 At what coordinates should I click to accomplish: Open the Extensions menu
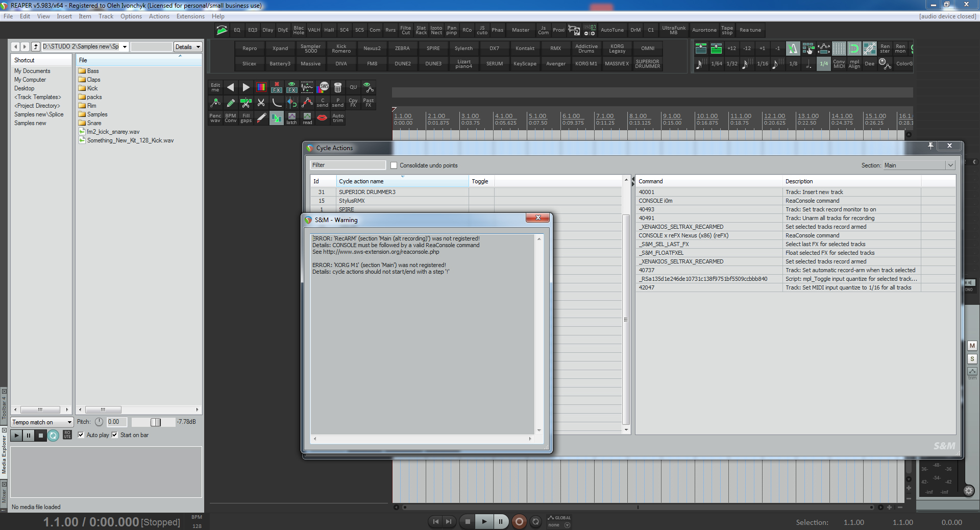[190, 16]
